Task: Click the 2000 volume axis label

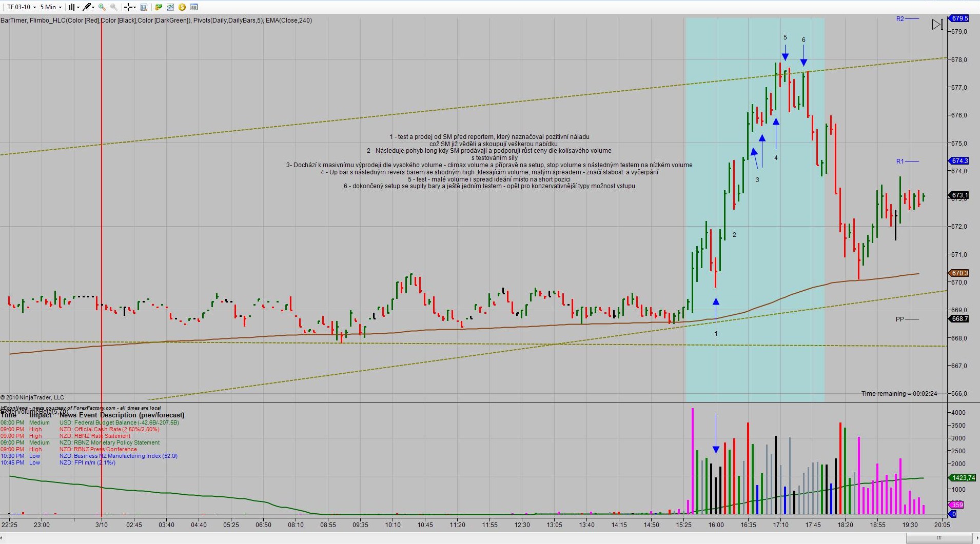Action: 958,464
